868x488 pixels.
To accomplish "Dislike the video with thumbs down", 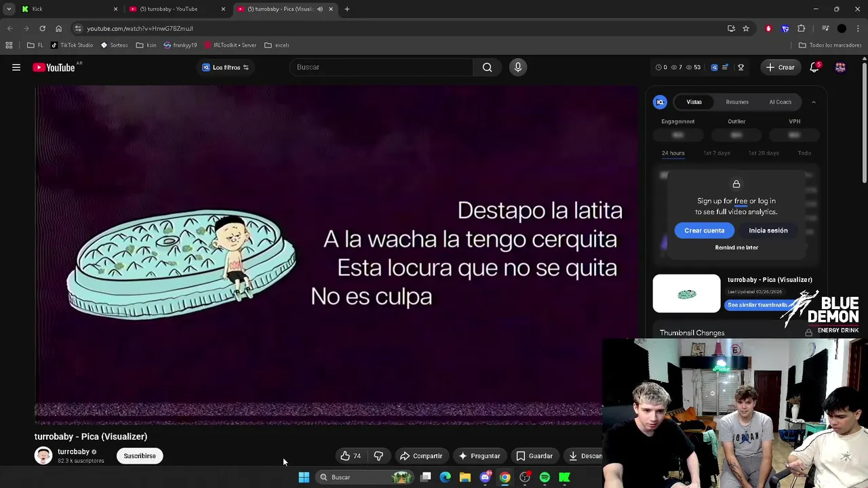I will pos(378,456).
